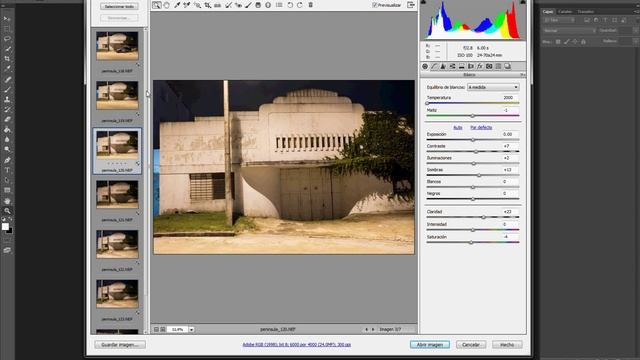Open the Camera Calibration panel tab
The image size is (640, 360).
pos(489,66)
